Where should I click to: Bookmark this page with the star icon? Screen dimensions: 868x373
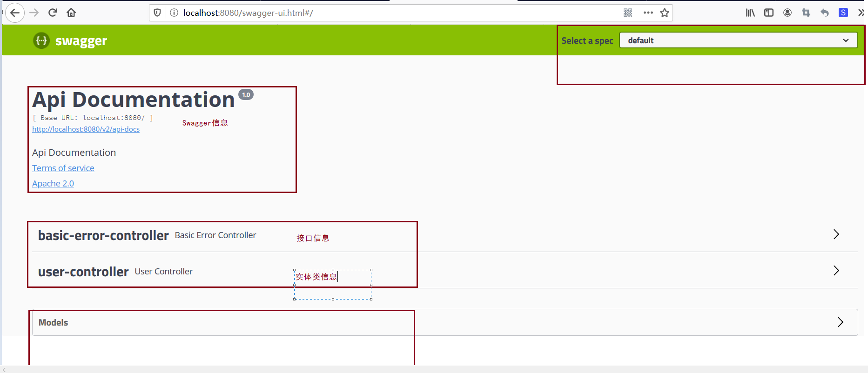tap(665, 13)
